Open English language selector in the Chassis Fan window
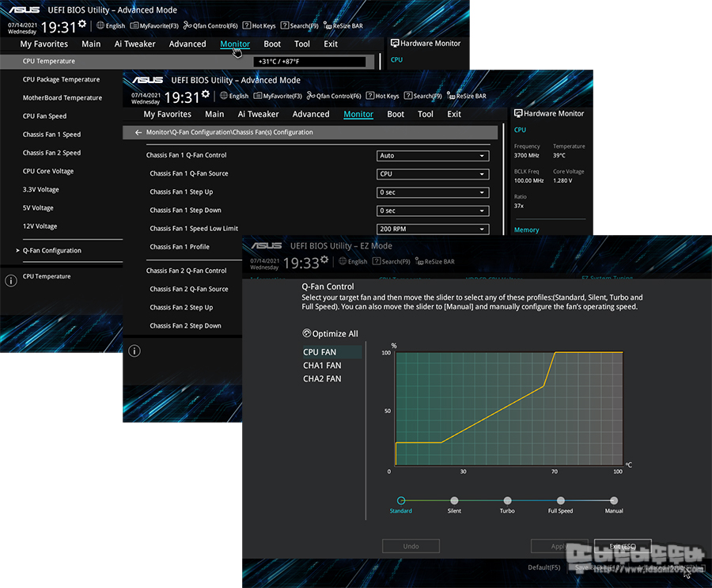This screenshot has height=588, width=712. [x=234, y=96]
